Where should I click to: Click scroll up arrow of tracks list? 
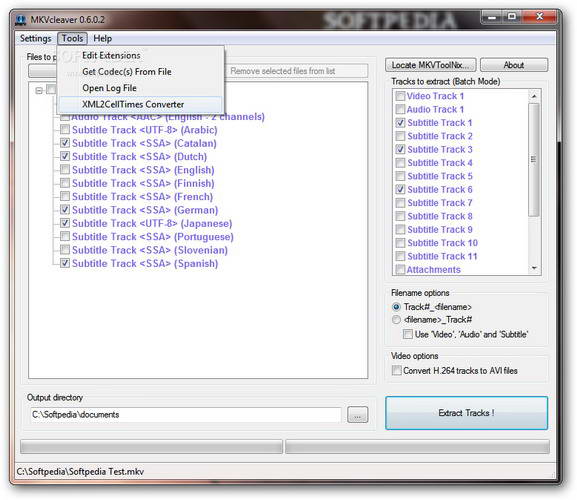tap(534, 96)
